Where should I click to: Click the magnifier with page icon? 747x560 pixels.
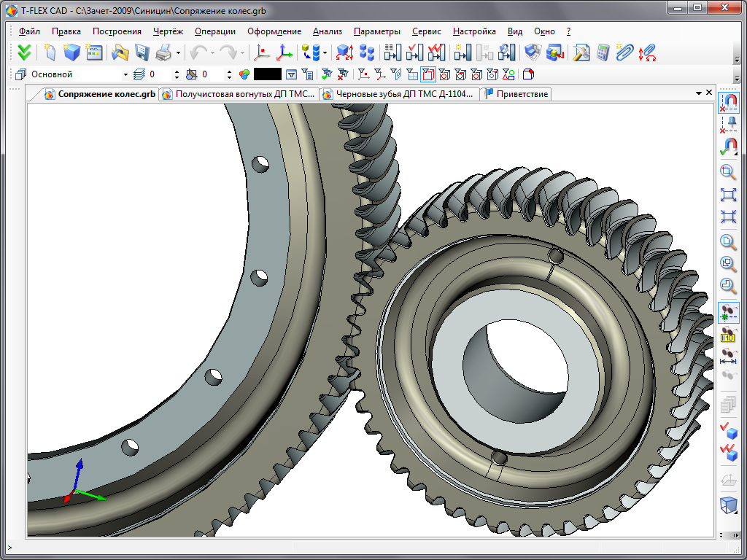(728, 241)
